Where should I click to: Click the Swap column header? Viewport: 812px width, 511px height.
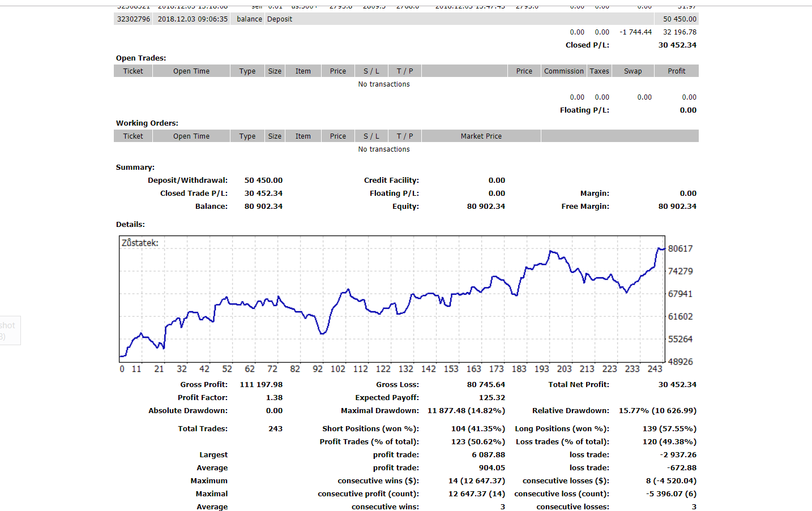coord(633,71)
